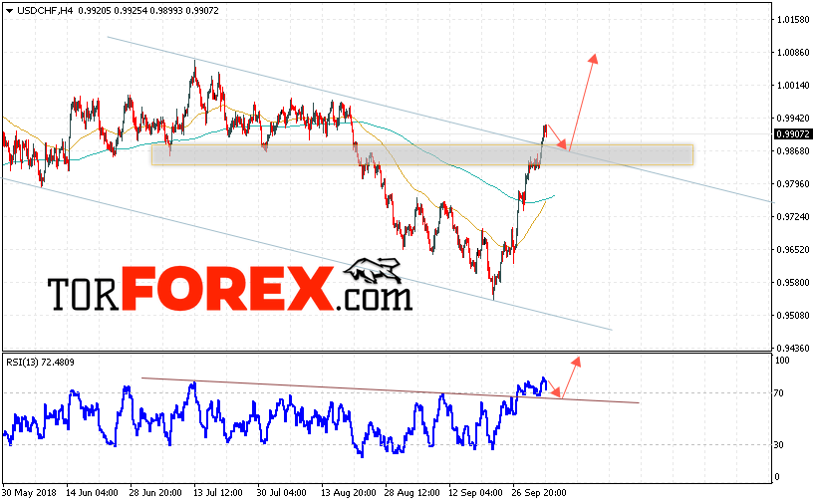Select the 26 Sep 20:00 time marker
The image size is (814, 504).
[539, 492]
